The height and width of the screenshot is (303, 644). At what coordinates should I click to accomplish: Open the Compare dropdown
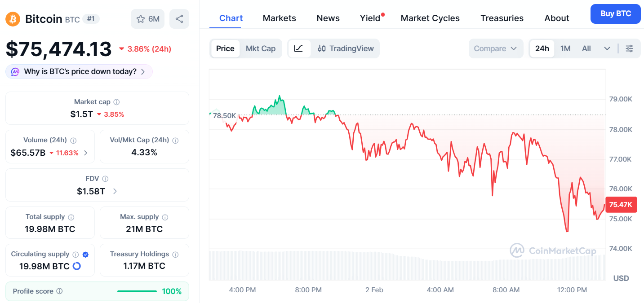coord(496,48)
